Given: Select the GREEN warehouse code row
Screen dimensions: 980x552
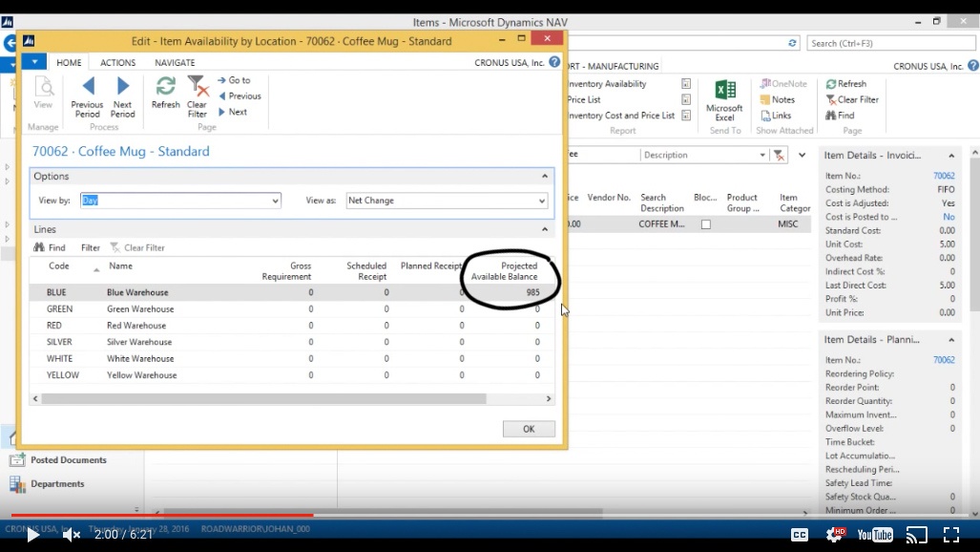Looking at the screenshot, I should 59,309.
